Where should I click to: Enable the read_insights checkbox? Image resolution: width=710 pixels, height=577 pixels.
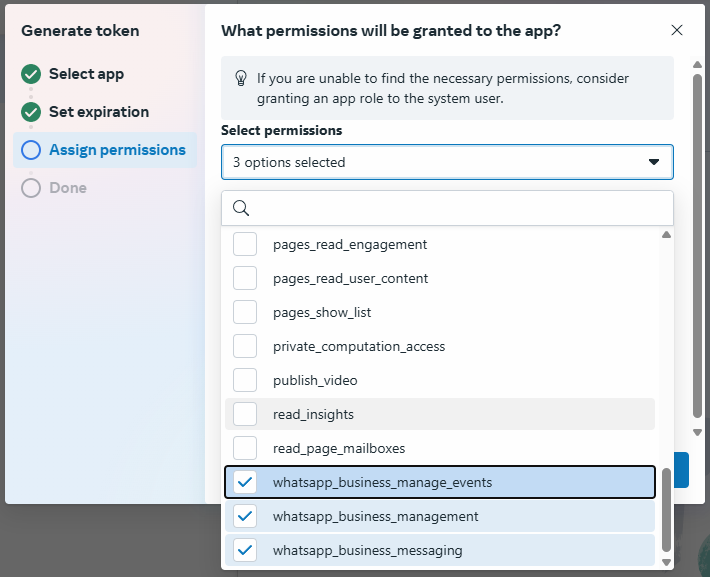click(x=245, y=414)
